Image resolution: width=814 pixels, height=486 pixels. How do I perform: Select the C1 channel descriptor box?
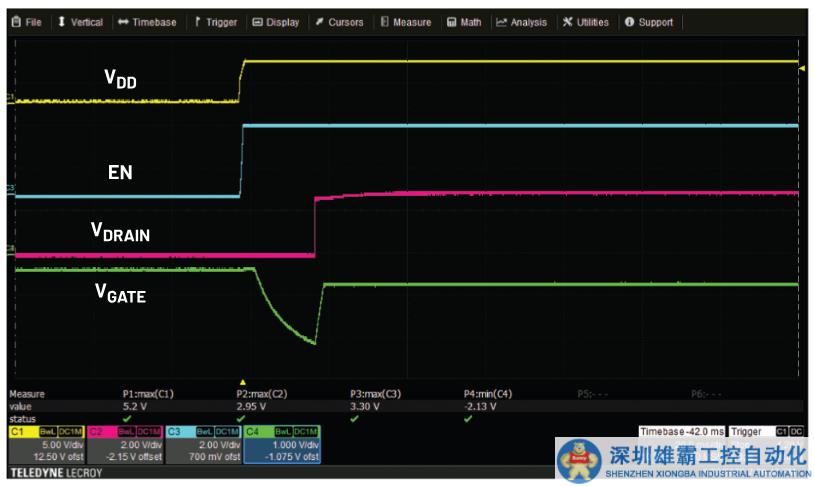point(44,444)
